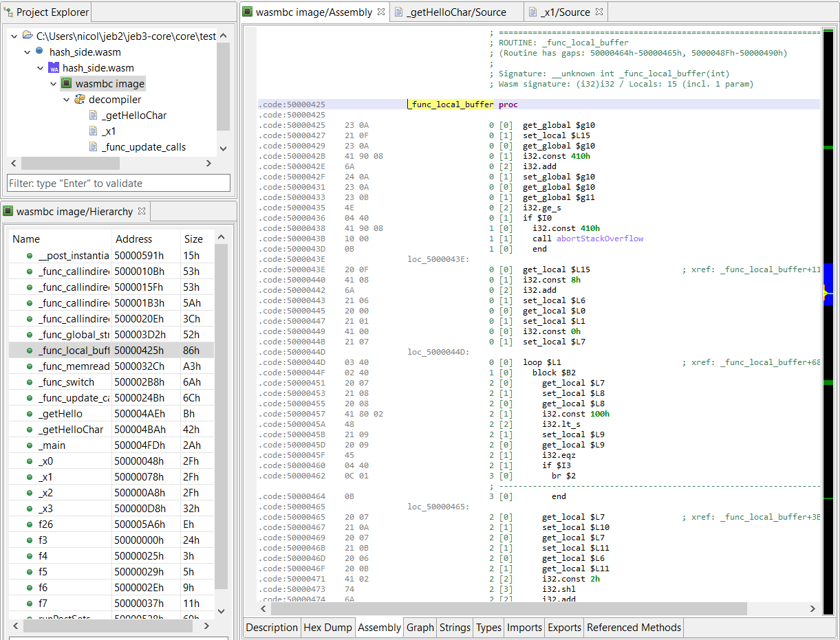Click the loc_5000044D label in assembly
This screenshot has width=840, height=640.
tap(438, 352)
